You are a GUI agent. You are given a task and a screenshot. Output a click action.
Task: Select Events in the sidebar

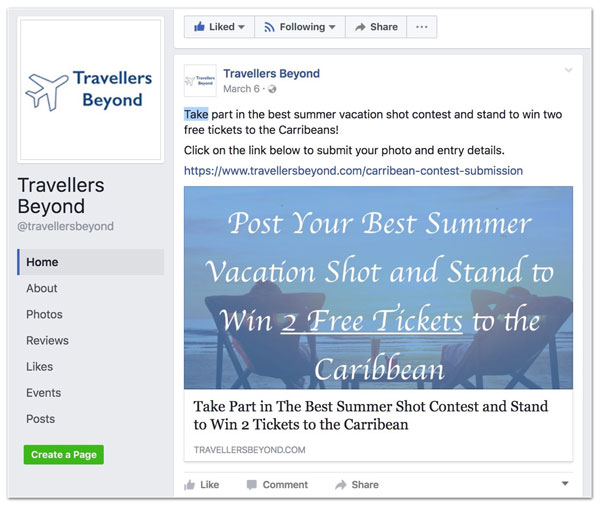coord(44,393)
